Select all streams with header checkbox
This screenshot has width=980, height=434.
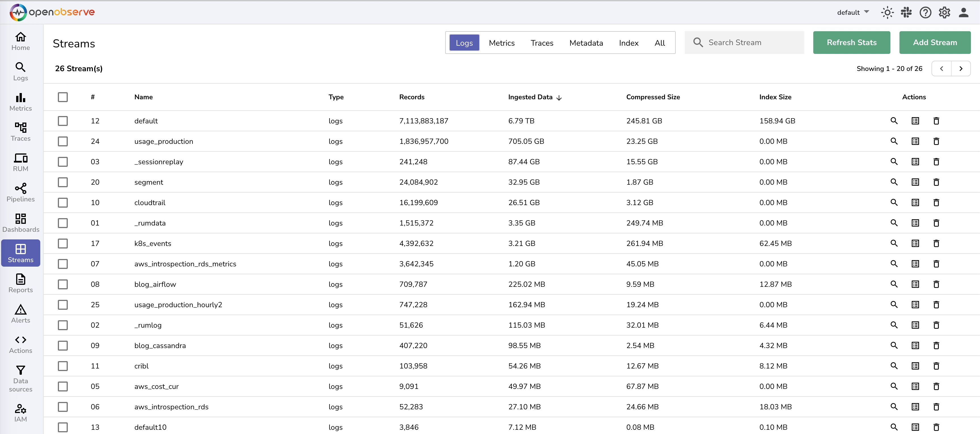click(x=63, y=97)
